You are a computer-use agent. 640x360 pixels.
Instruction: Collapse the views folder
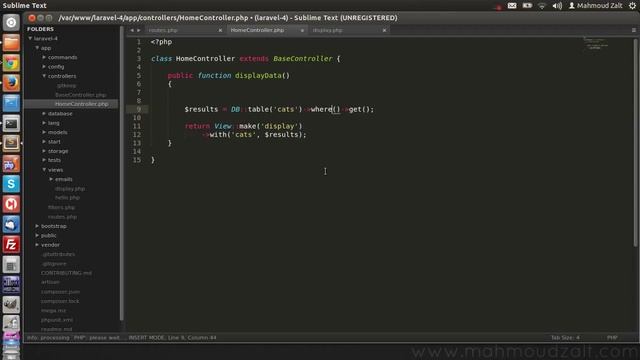(x=44, y=170)
